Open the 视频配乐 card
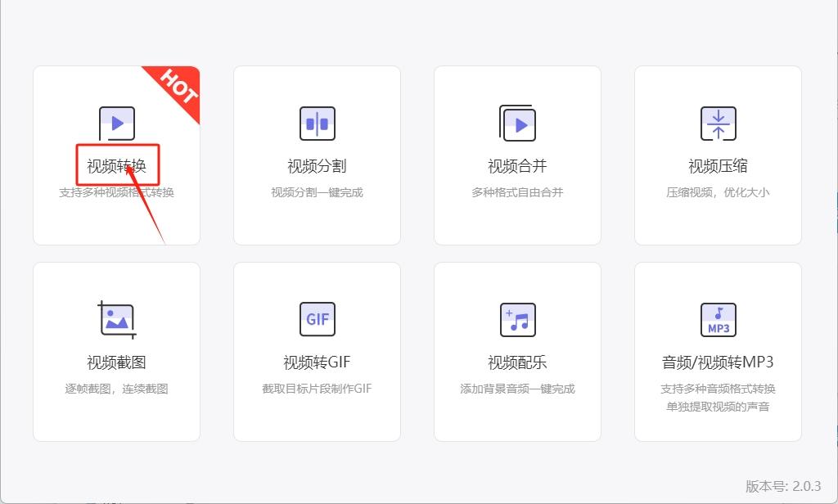Screen dimensions: 838x504 (x=517, y=350)
